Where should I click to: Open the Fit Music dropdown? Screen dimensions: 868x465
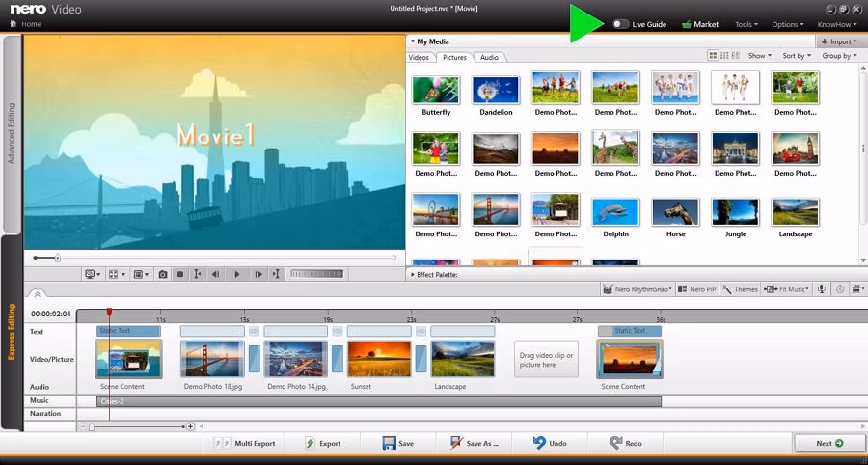[786, 289]
